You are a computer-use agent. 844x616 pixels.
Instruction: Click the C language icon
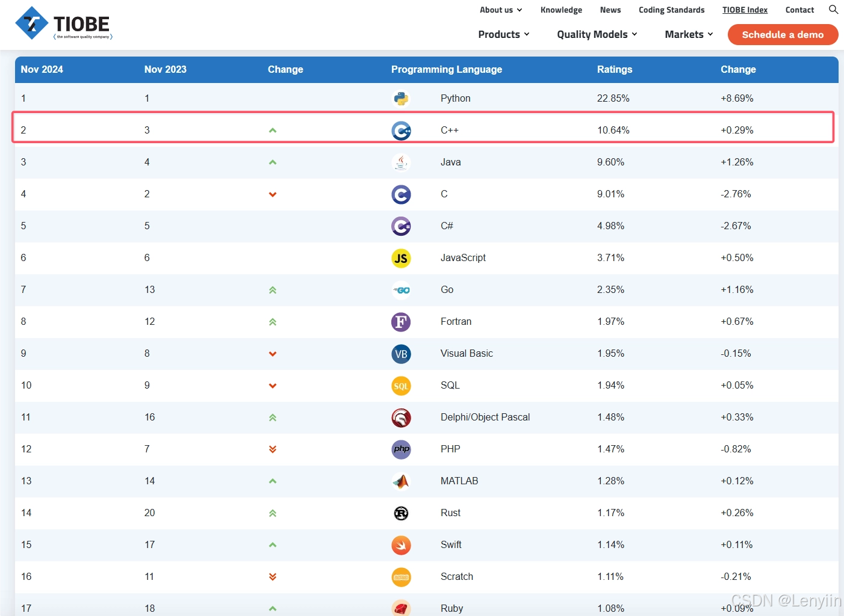401,194
